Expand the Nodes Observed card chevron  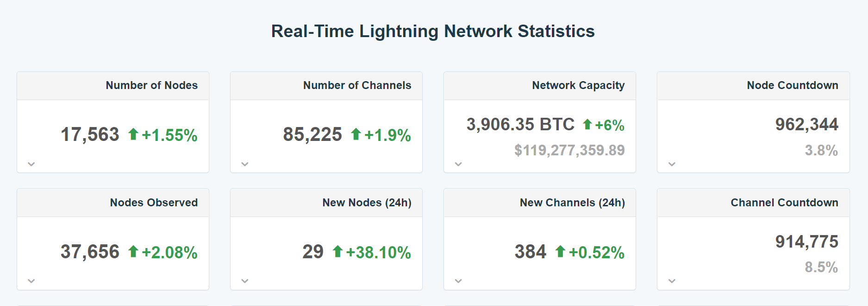pyautogui.click(x=31, y=281)
